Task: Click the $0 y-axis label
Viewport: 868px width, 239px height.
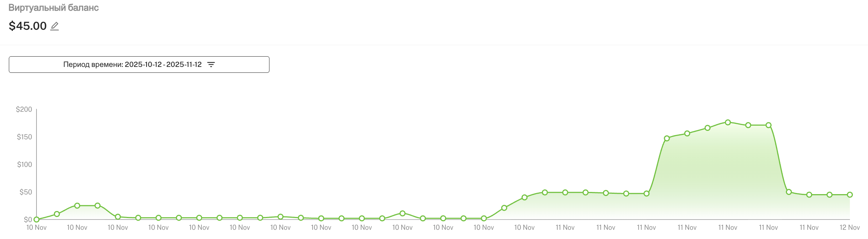Action: (x=28, y=220)
